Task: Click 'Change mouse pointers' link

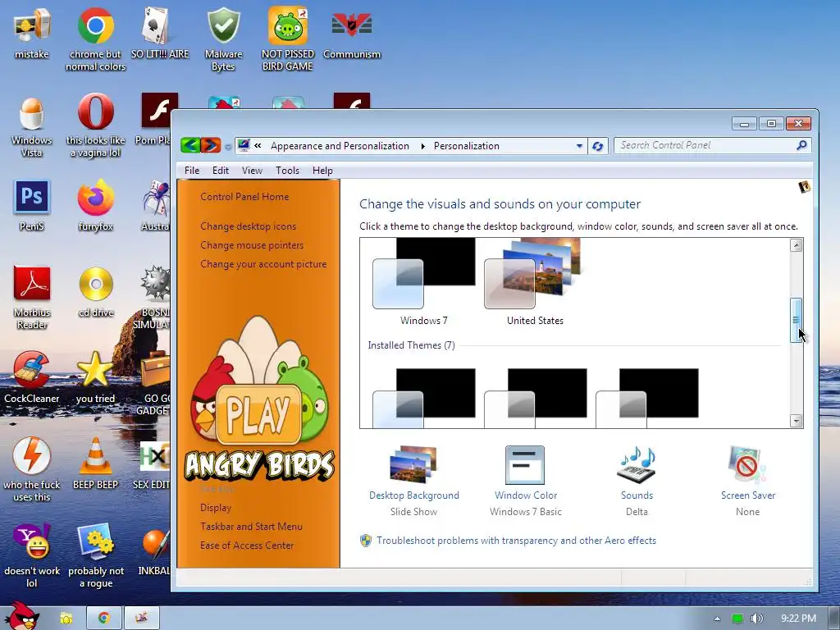Action: (252, 244)
